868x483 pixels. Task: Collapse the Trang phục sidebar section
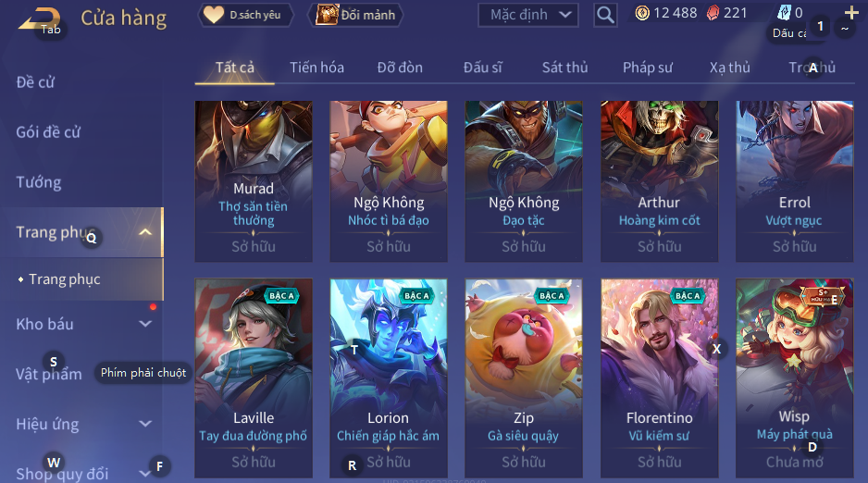pos(145,232)
